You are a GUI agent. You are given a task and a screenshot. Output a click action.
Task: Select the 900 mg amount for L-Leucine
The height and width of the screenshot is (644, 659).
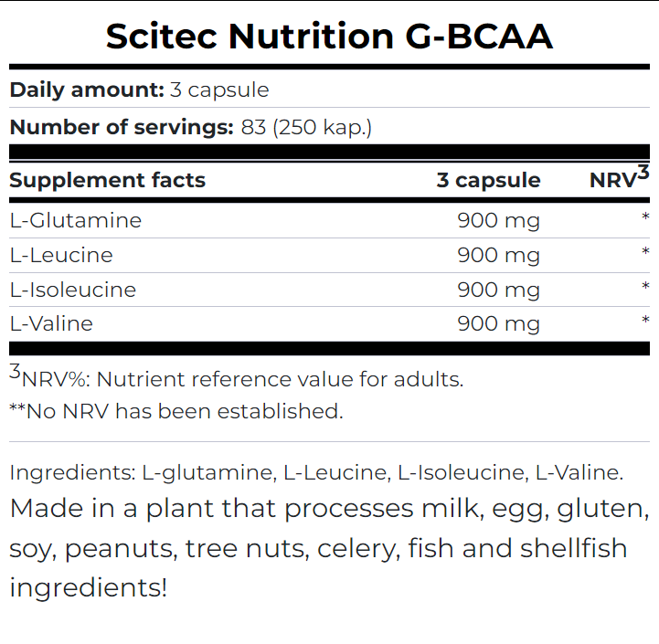coord(498,255)
